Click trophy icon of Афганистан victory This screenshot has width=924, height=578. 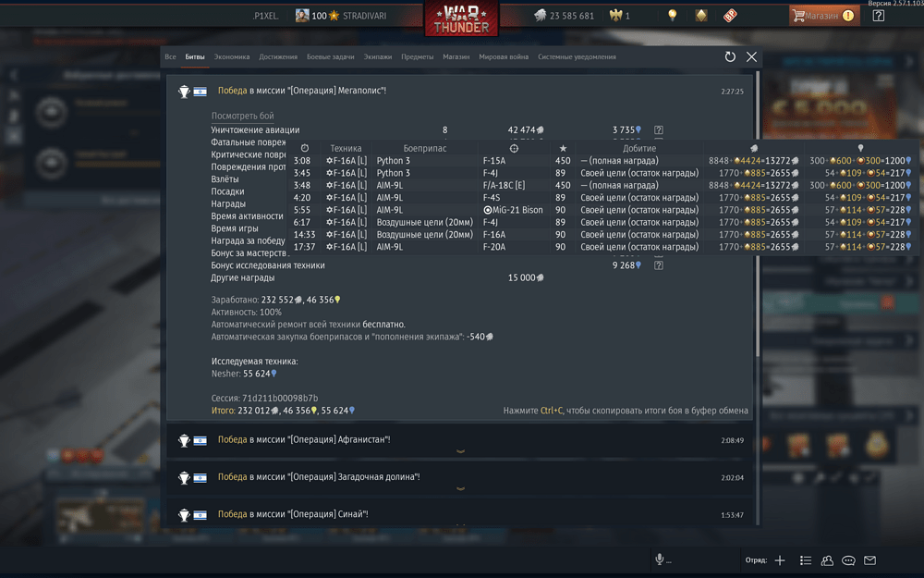click(x=184, y=440)
